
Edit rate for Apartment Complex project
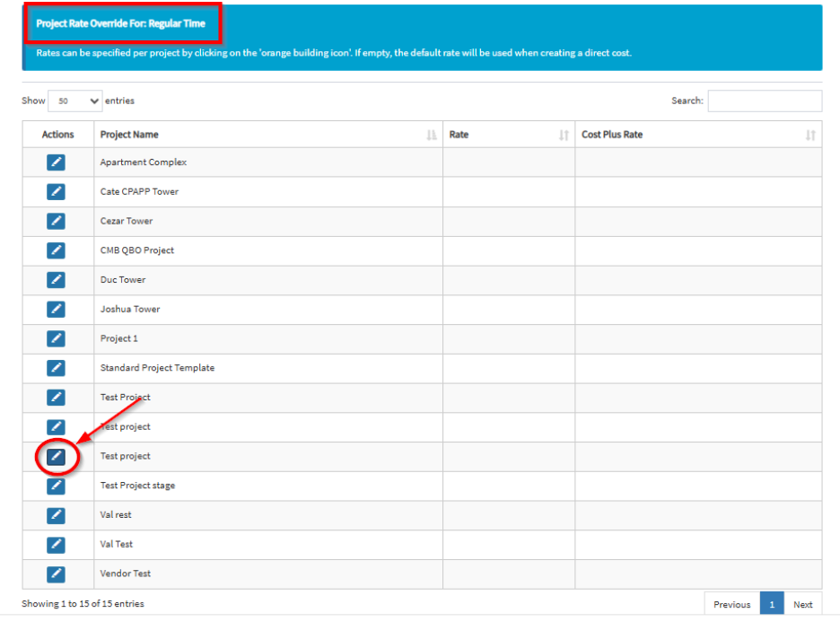[56, 162]
